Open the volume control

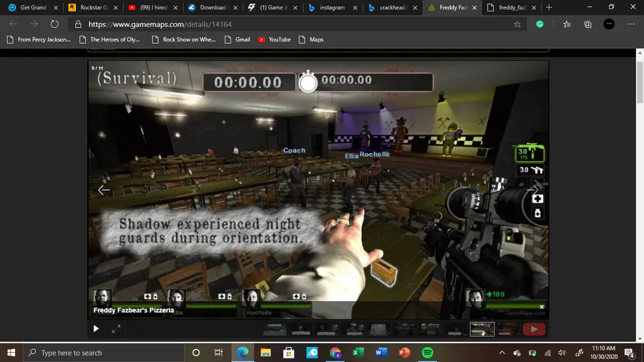point(562,353)
